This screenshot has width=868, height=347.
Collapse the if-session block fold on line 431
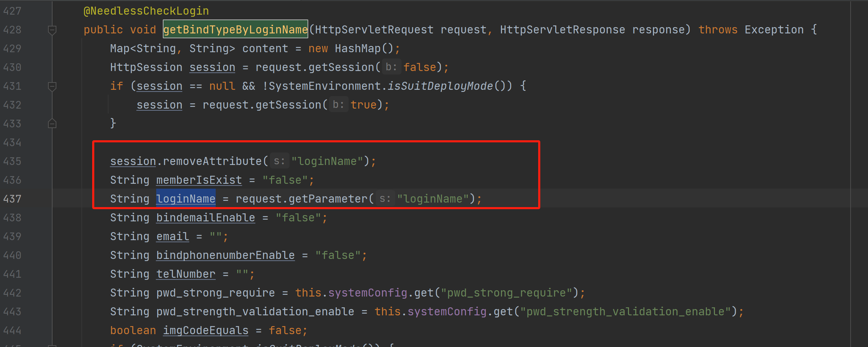coord(52,87)
